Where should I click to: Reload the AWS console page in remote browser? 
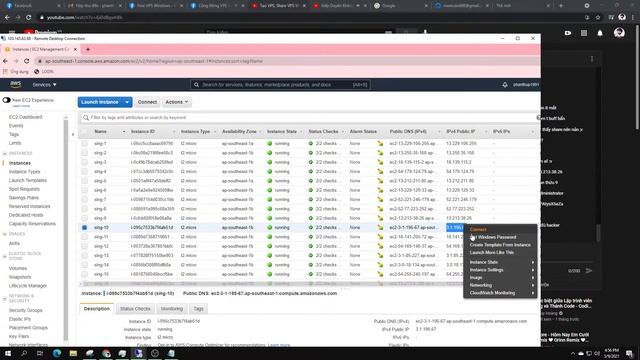(27, 61)
